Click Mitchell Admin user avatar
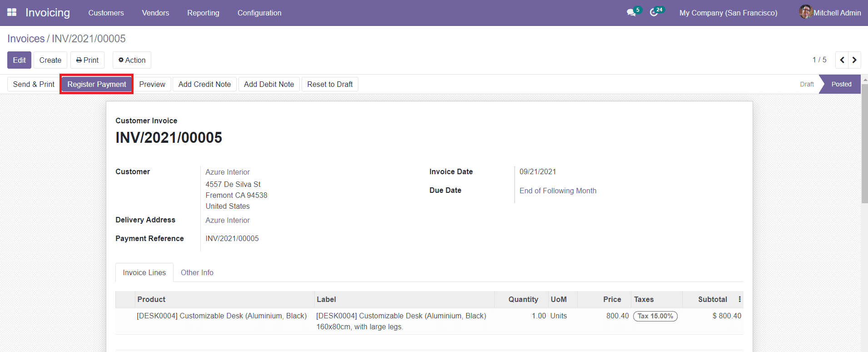This screenshot has height=352, width=868. [x=805, y=12]
